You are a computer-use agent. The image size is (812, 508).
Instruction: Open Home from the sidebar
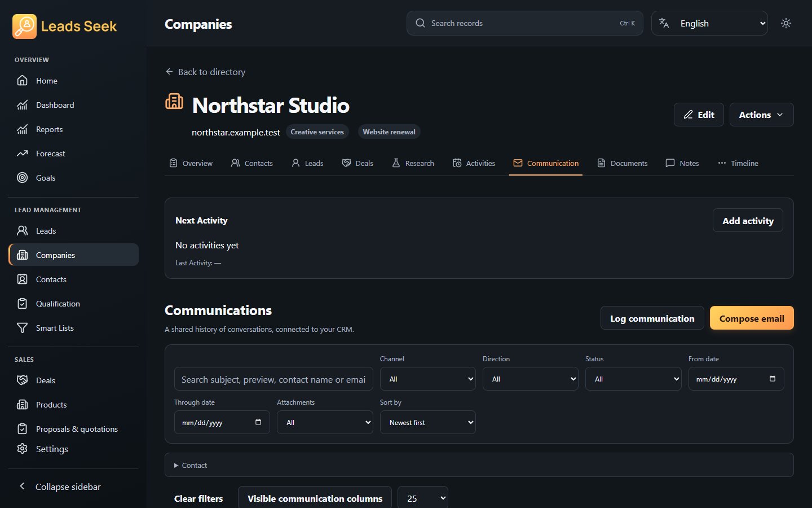coord(73,81)
